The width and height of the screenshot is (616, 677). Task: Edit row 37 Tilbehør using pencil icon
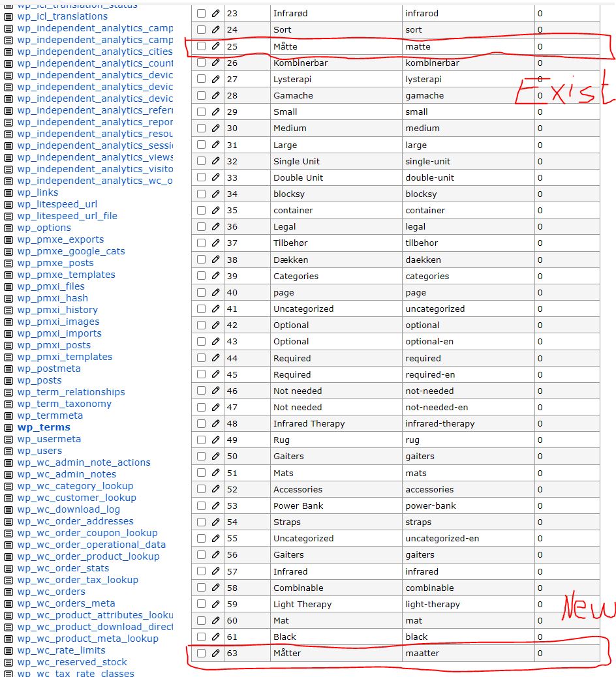[215, 243]
